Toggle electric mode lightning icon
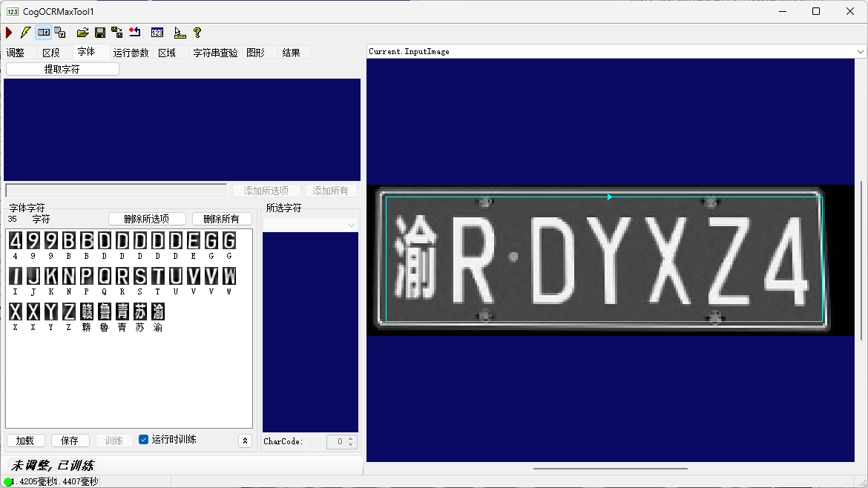 click(x=25, y=33)
